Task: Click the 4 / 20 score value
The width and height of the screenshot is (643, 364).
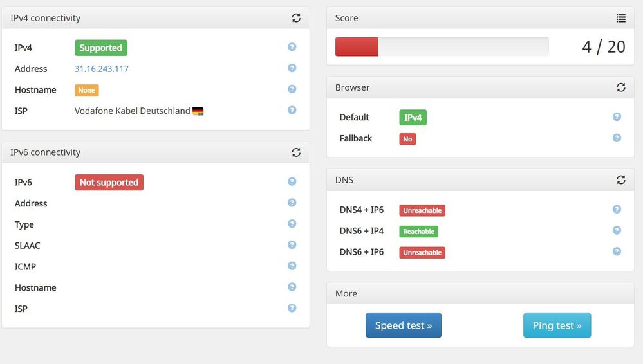Action: [604, 47]
